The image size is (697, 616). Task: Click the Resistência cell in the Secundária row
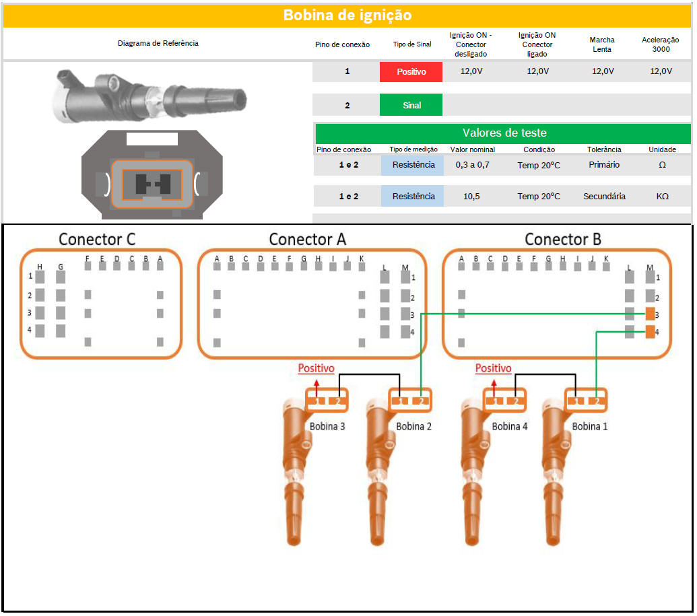413,197
